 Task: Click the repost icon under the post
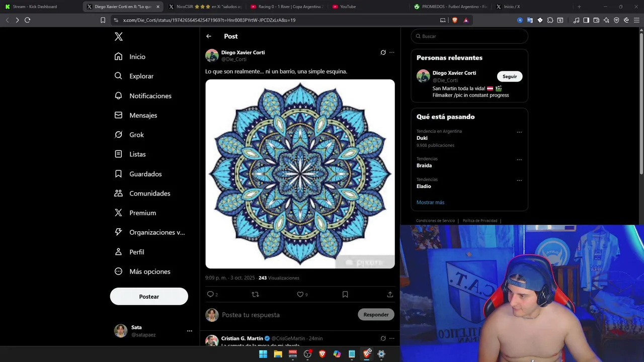255,295
